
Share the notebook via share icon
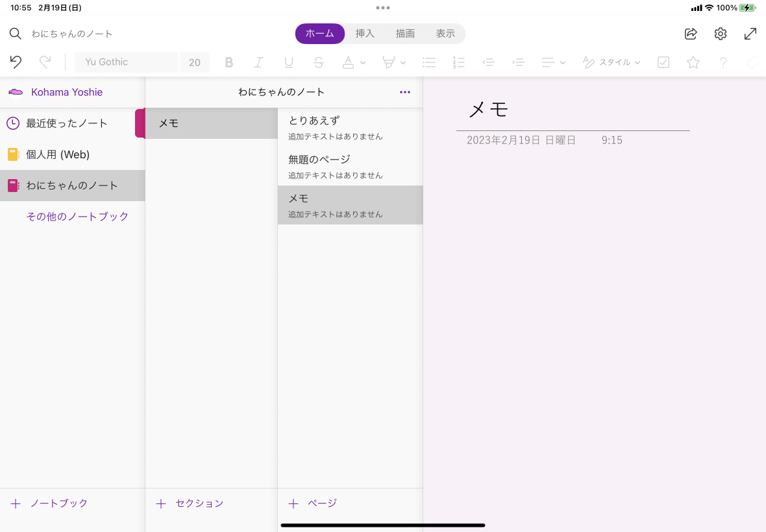(691, 34)
